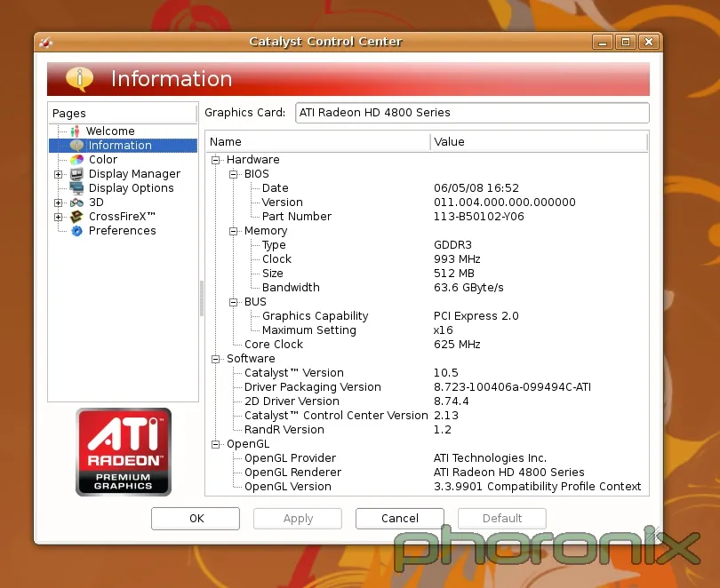720x588 pixels.
Task: Select the Catalyst Control Center Version row
Action: pos(427,416)
